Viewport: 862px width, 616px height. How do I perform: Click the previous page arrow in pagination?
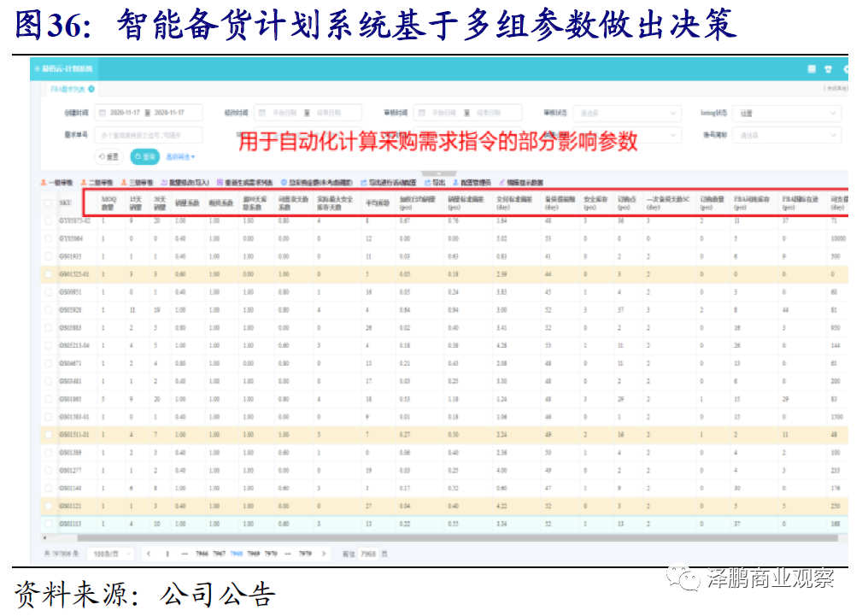[x=148, y=554]
